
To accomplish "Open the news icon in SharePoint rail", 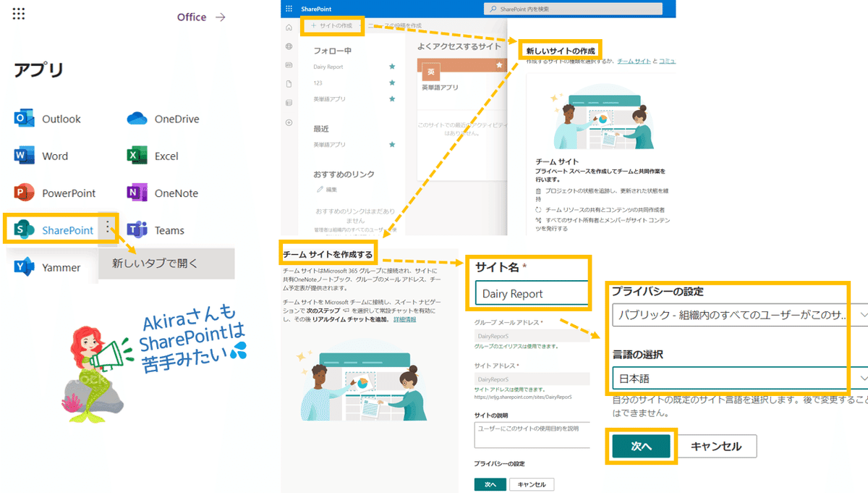I will pyautogui.click(x=289, y=65).
